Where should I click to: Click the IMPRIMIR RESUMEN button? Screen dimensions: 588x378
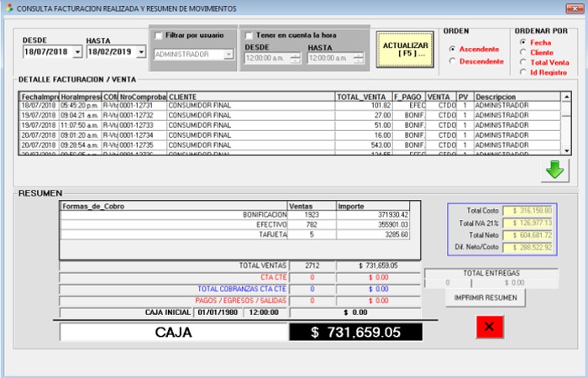coord(485,297)
